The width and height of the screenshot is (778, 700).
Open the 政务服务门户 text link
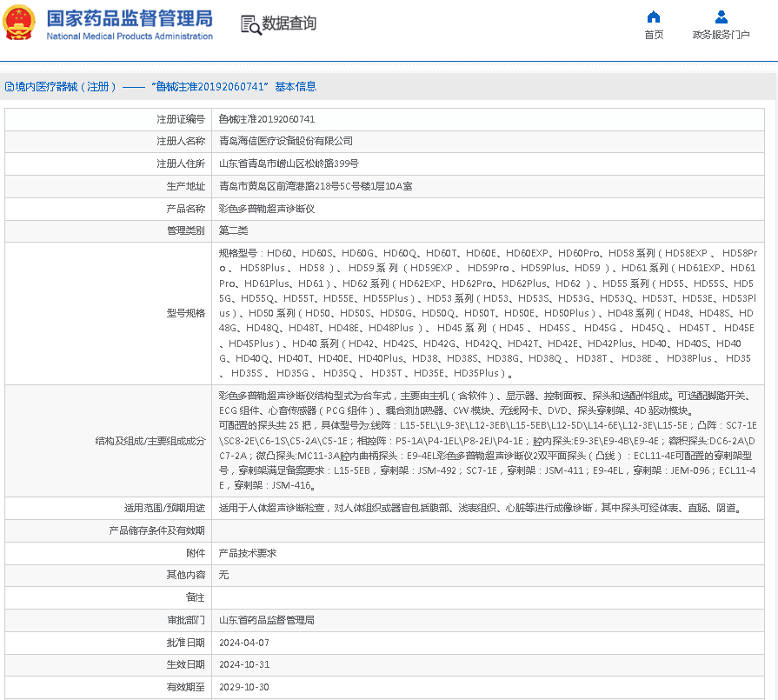[721, 36]
